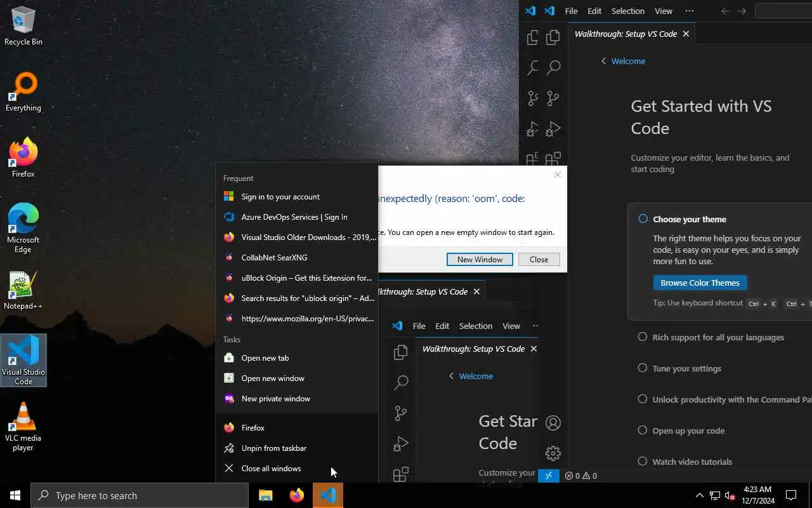Close Walkthrough tab in upper VS Code window
812x508 pixels.
pos(686,34)
